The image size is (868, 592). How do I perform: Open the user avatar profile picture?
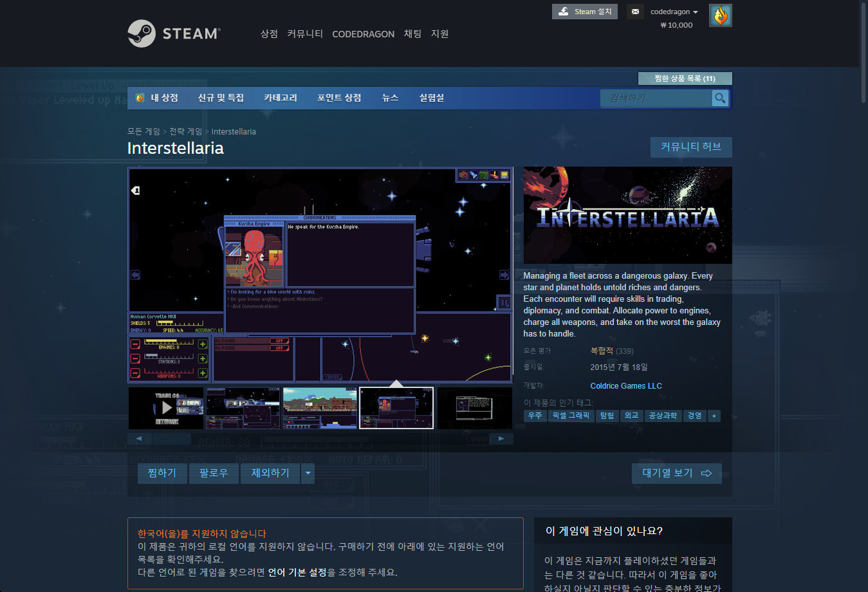(x=720, y=15)
